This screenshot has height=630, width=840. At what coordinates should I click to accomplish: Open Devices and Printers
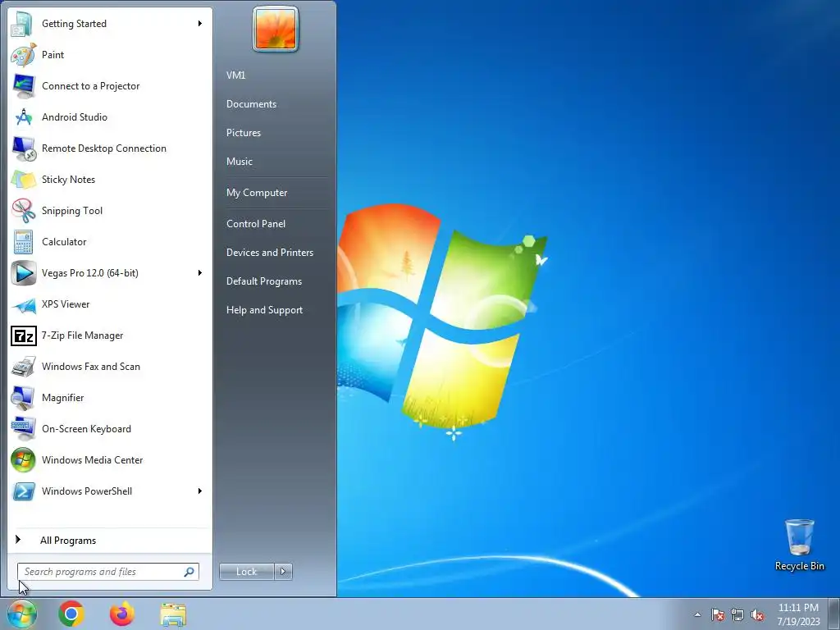269,253
